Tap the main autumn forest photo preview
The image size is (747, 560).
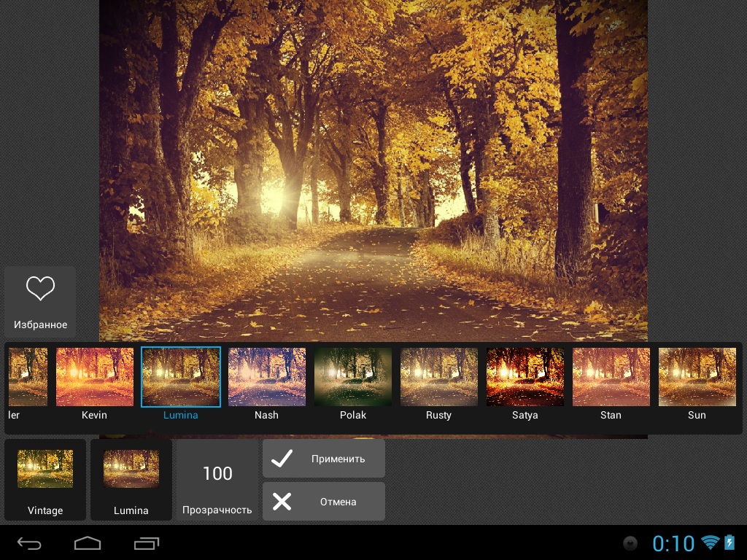[373, 171]
